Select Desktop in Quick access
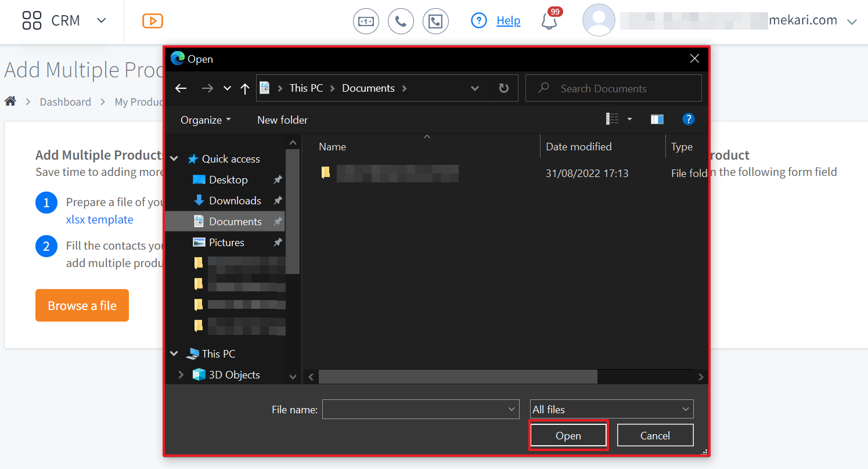Screen dimensions: 868x469 (x=228, y=179)
